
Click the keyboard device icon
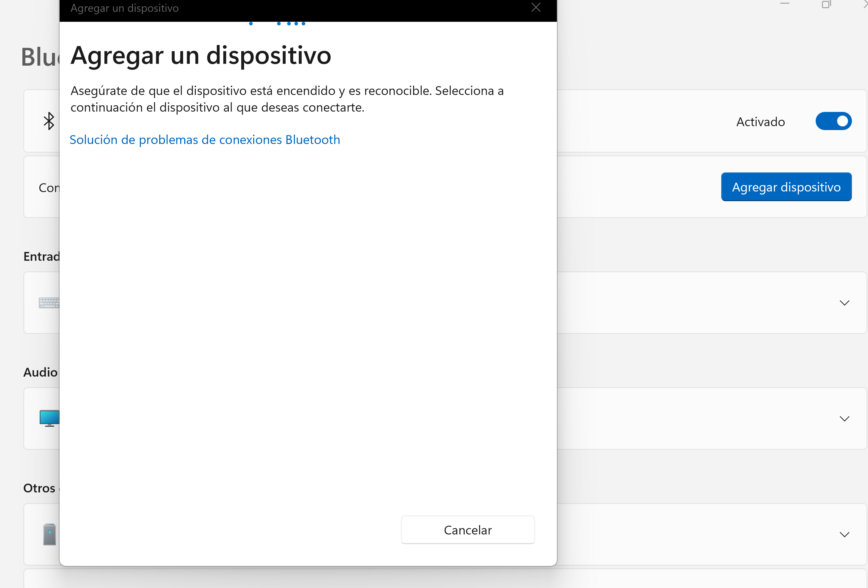tap(49, 302)
